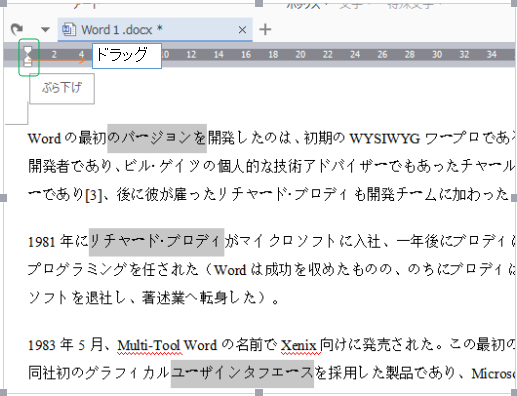Open a new document tab with plus
This screenshot has width=517, height=396.
coord(265,30)
